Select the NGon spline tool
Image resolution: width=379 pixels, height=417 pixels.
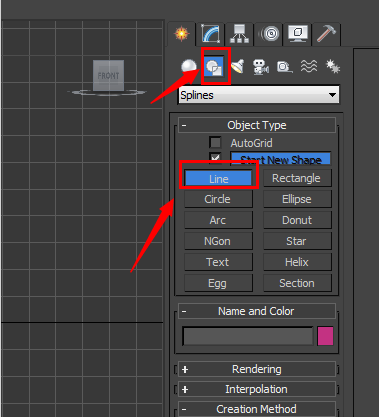[218, 241]
